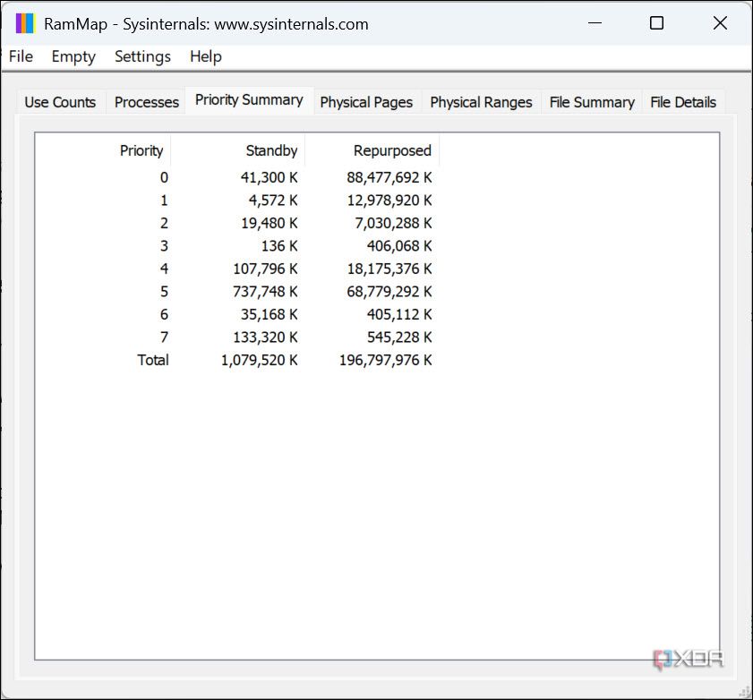Click repurposed total 196,797,976 K
Image resolution: width=753 pixels, height=700 pixels.
(385, 360)
